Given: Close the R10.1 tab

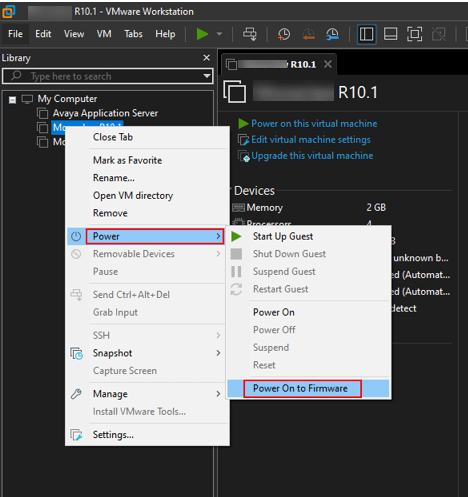Looking at the screenshot, I should click(x=328, y=64).
